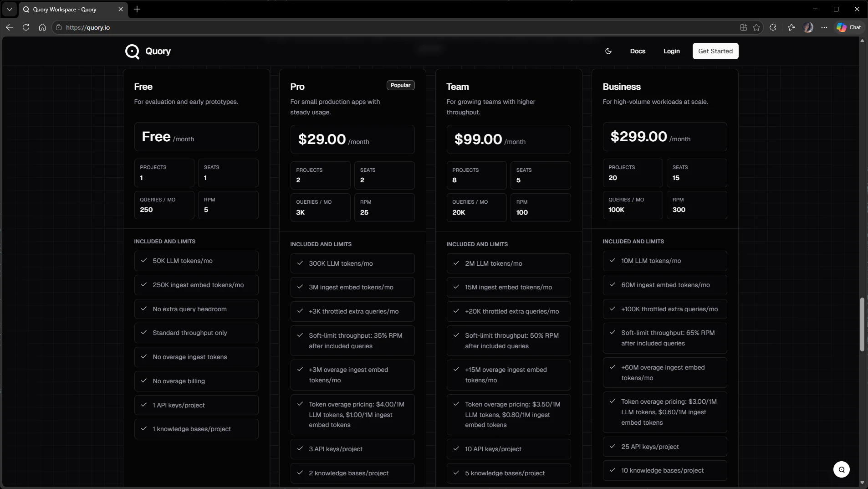Click checkmark beside 3 API keys/project
The width and height of the screenshot is (868, 489).
pyautogui.click(x=300, y=448)
